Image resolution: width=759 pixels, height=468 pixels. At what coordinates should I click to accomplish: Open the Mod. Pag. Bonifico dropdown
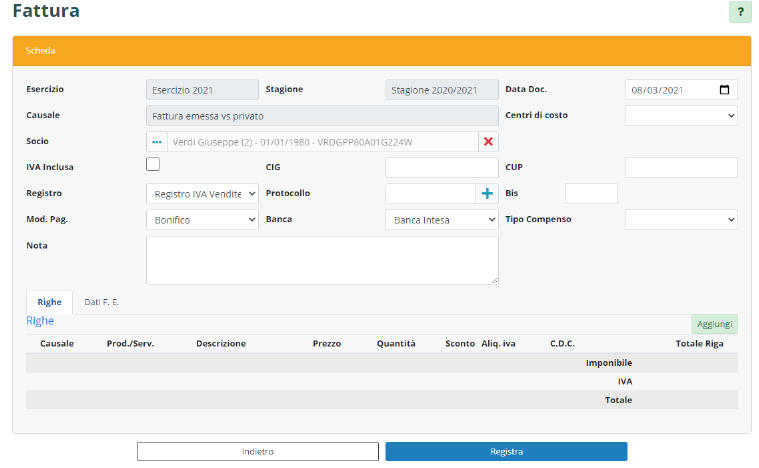pyautogui.click(x=202, y=219)
